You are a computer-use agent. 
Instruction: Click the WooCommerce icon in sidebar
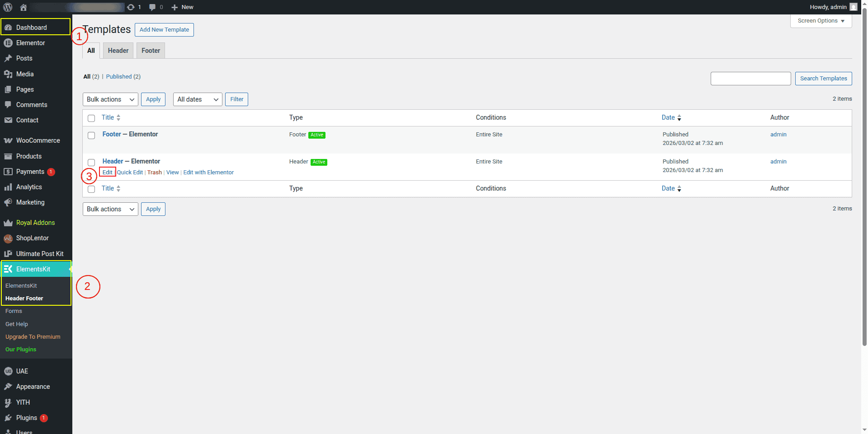8,140
